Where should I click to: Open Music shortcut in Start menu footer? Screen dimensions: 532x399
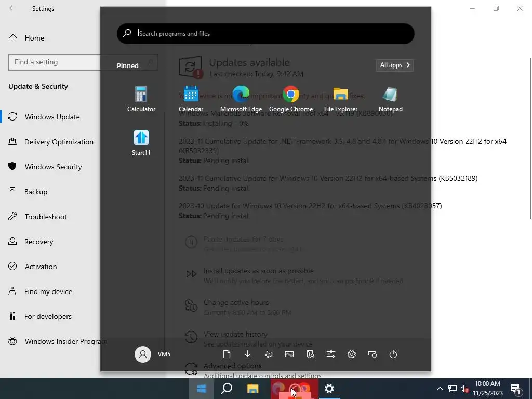tap(269, 354)
